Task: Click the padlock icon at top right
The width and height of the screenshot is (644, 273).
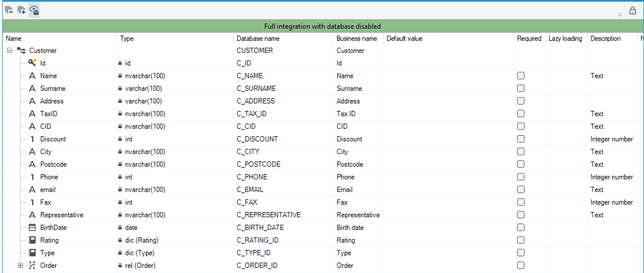Action: coord(633,11)
